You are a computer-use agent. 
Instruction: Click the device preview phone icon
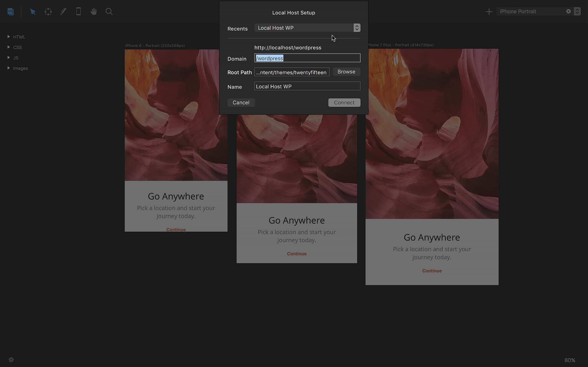pos(78,11)
